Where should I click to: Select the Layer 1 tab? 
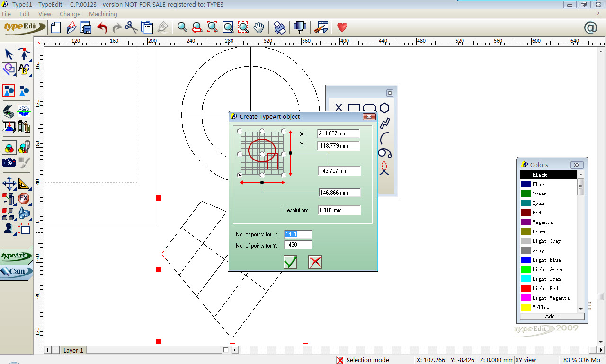tap(73, 350)
